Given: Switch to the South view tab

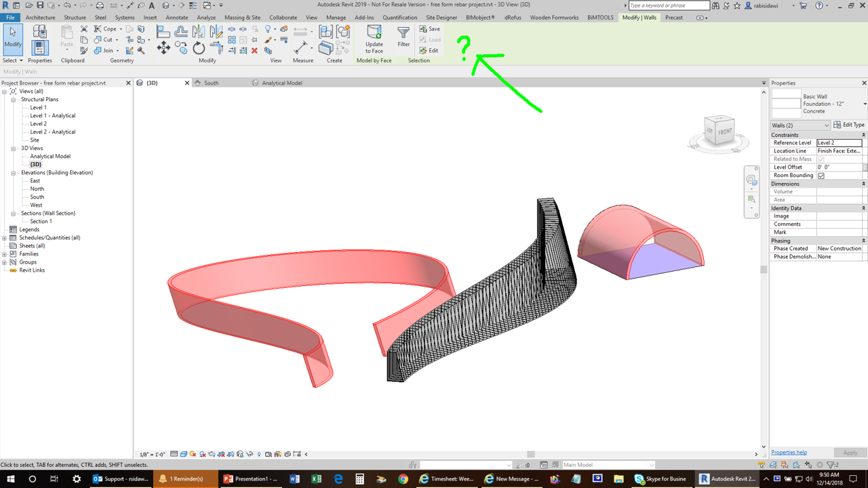Looking at the screenshot, I should pyautogui.click(x=211, y=83).
